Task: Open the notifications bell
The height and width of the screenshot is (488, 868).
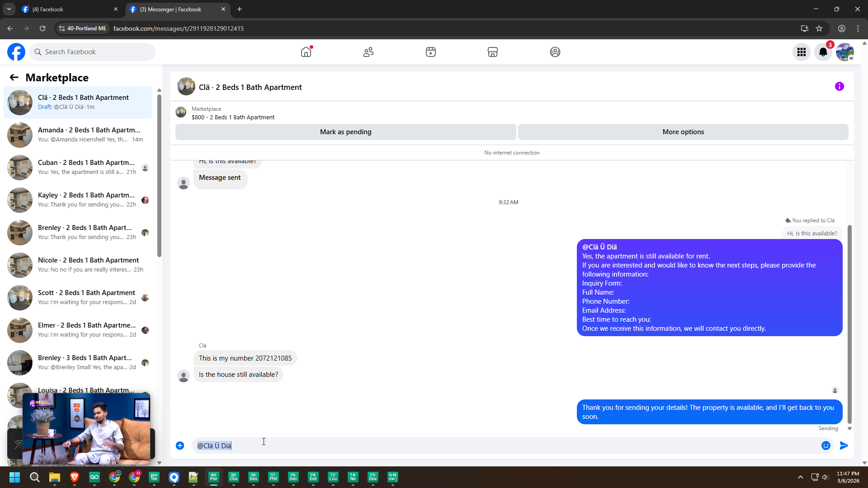Action: click(x=823, y=52)
